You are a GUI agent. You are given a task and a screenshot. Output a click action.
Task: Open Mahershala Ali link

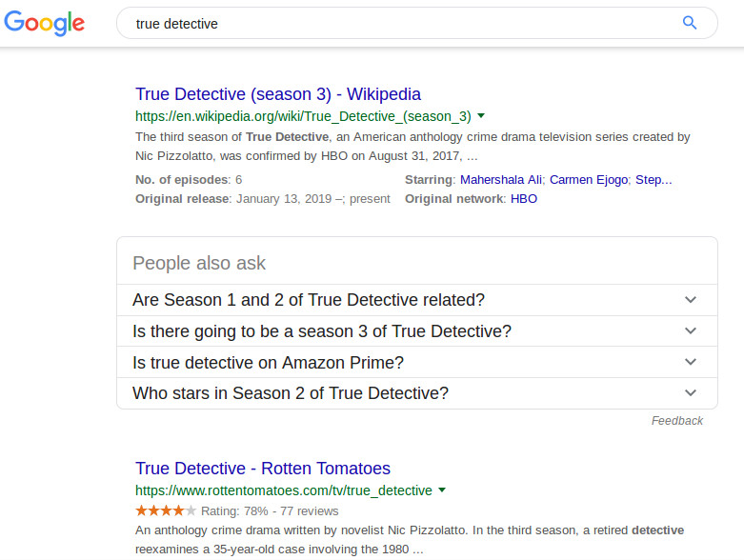pyautogui.click(x=500, y=180)
